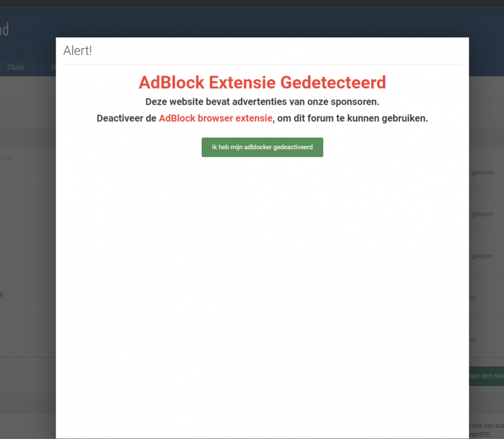The height and width of the screenshot is (439, 504).
Task: Click the green 'Start een nieuw' topic button
Action: click(486, 376)
